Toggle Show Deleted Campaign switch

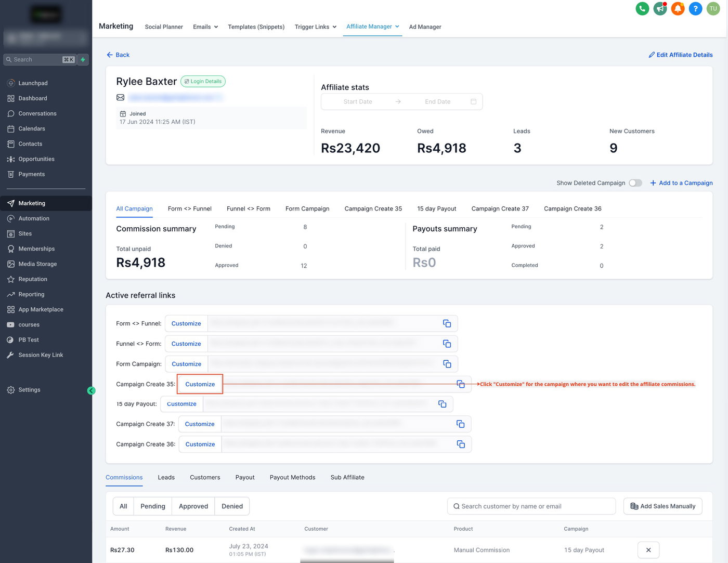click(x=635, y=183)
